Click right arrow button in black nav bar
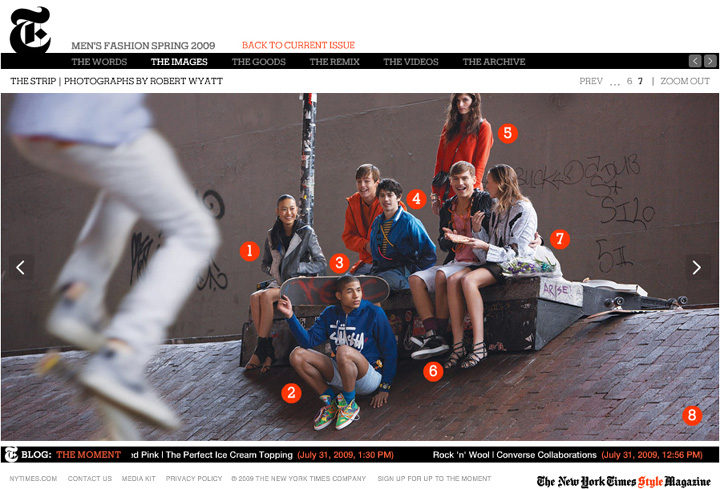The image size is (720, 489). pos(710,61)
